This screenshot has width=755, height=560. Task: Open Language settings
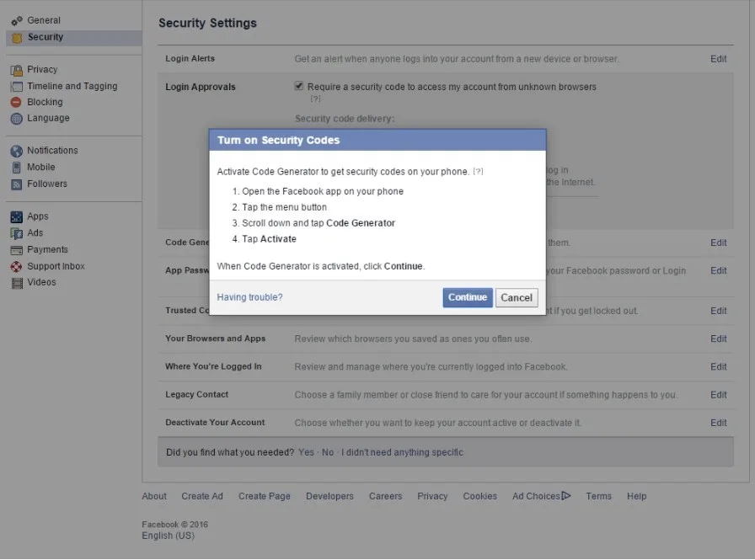click(x=48, y=118)
